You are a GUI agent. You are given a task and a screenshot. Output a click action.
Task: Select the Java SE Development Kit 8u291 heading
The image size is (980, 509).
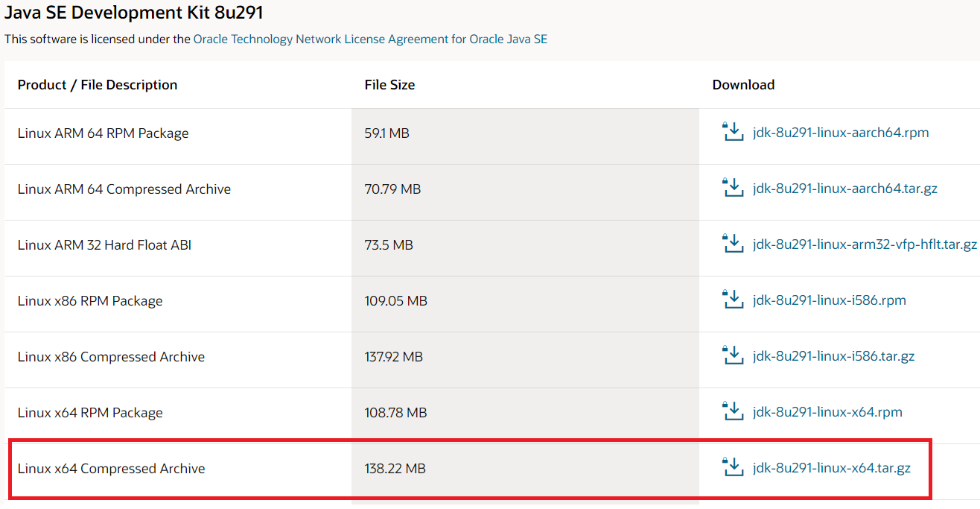coord(134,13)
